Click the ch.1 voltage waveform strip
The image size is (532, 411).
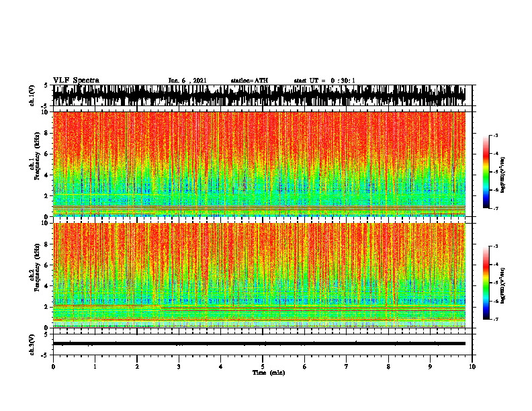click(x=259, y=95)
